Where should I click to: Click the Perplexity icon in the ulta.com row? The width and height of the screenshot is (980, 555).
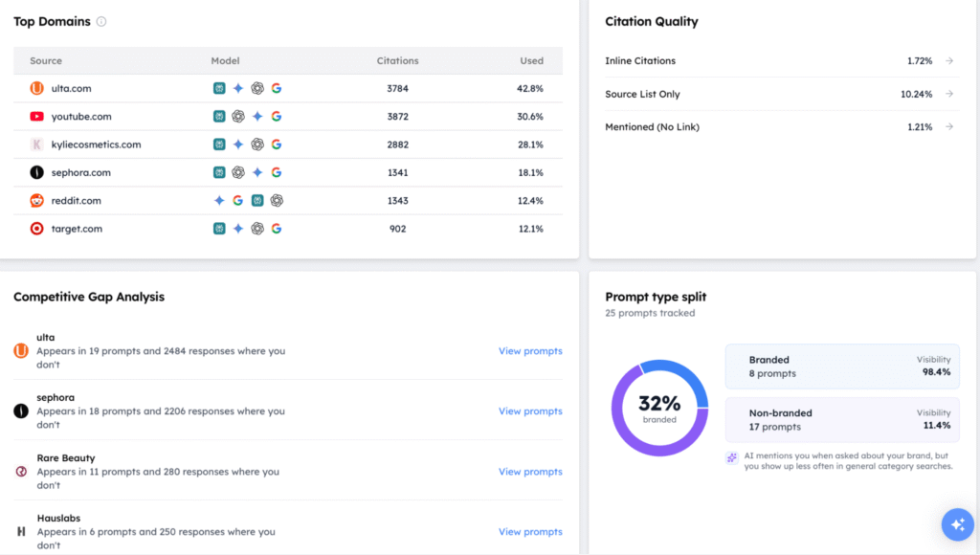219,88
